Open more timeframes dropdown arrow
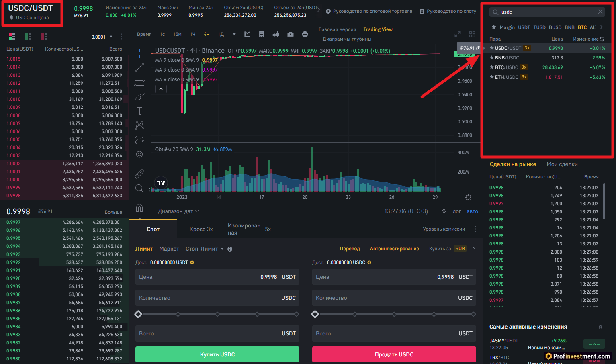 click(x=234, y=34)
